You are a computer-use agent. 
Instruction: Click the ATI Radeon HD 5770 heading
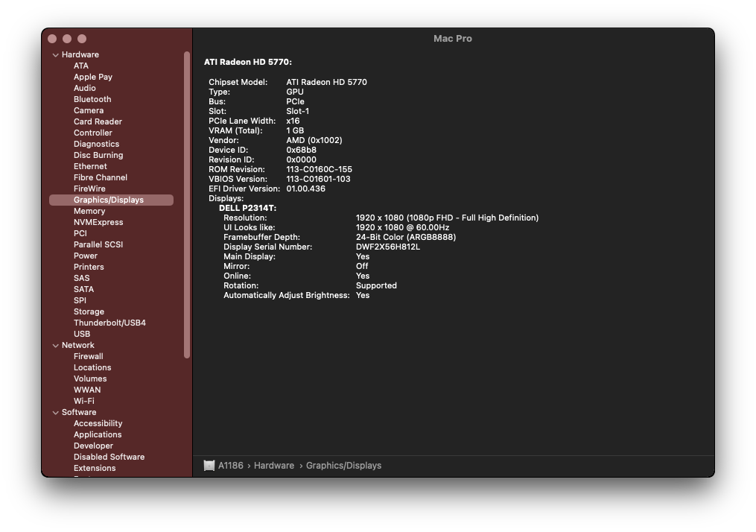point(248,63)
